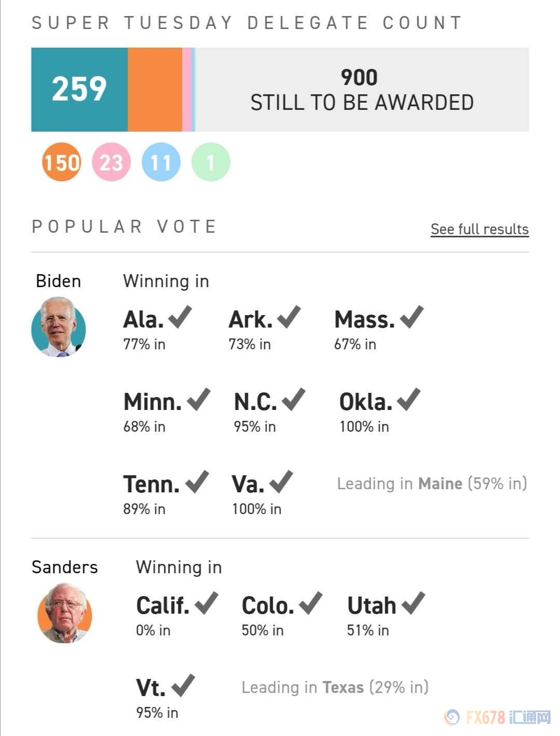Click the checkmark beside Calif.
The width and height of the screenshot is (560, 736).
pos(206,603)
